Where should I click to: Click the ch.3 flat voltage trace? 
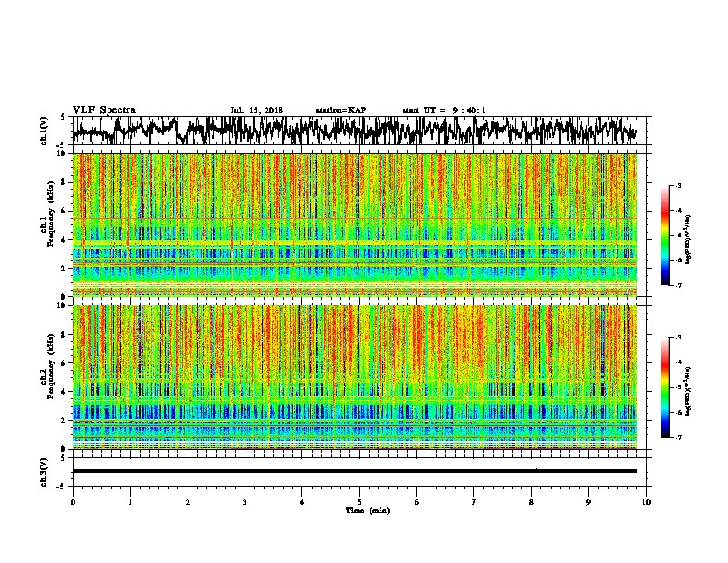pyautogui.click(x=355, y=471)
